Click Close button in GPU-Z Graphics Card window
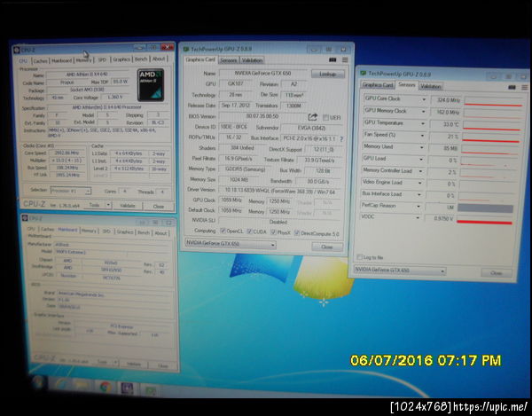This screenshot has height=416, width=532. coord(327,247)
